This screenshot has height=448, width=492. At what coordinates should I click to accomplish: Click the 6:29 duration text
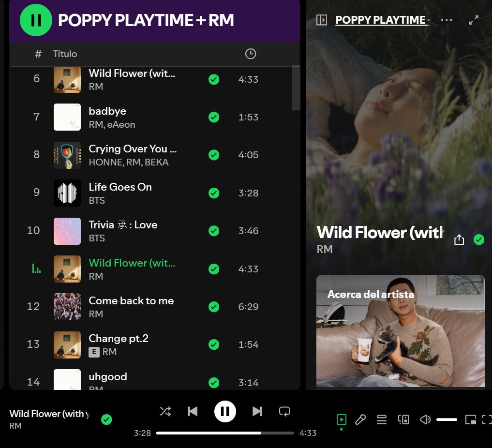pyautogui.click(x=248, y=307)
